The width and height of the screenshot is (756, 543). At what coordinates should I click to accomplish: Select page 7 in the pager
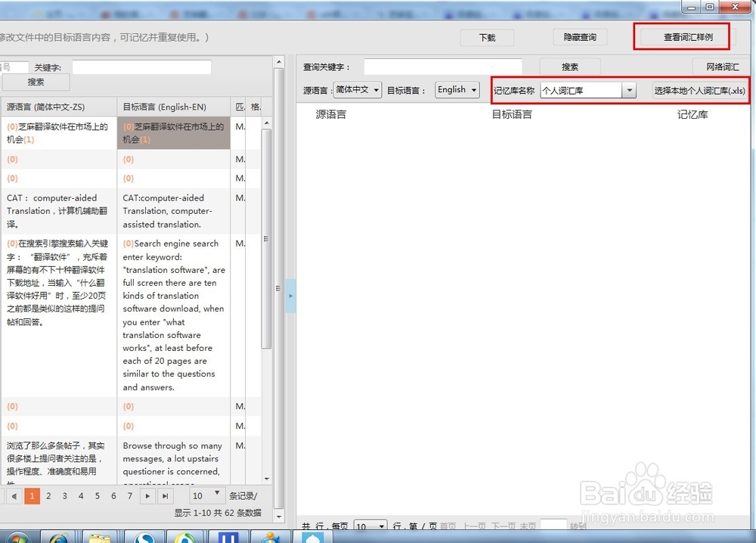coord(130,496)
